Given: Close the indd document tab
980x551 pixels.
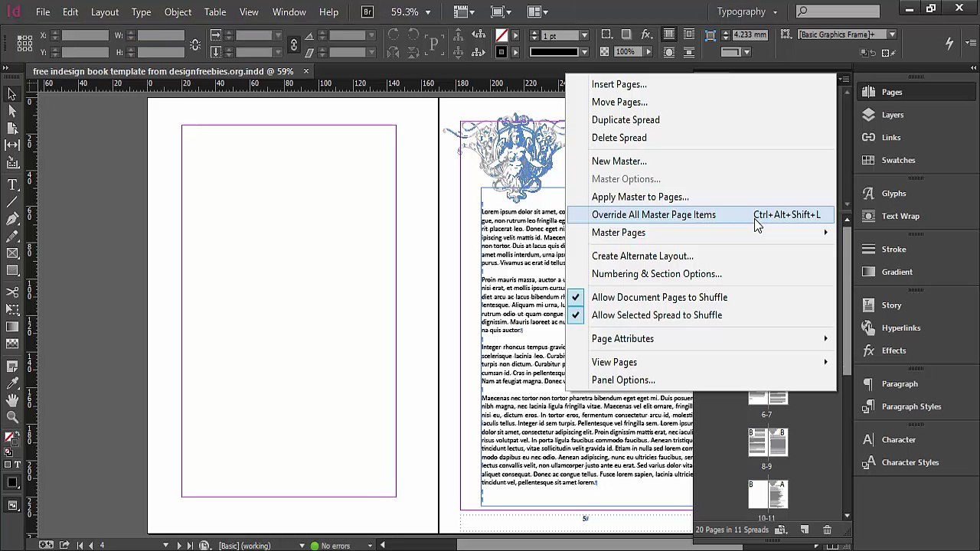Looking at the screenshot, I should (305, 71).
